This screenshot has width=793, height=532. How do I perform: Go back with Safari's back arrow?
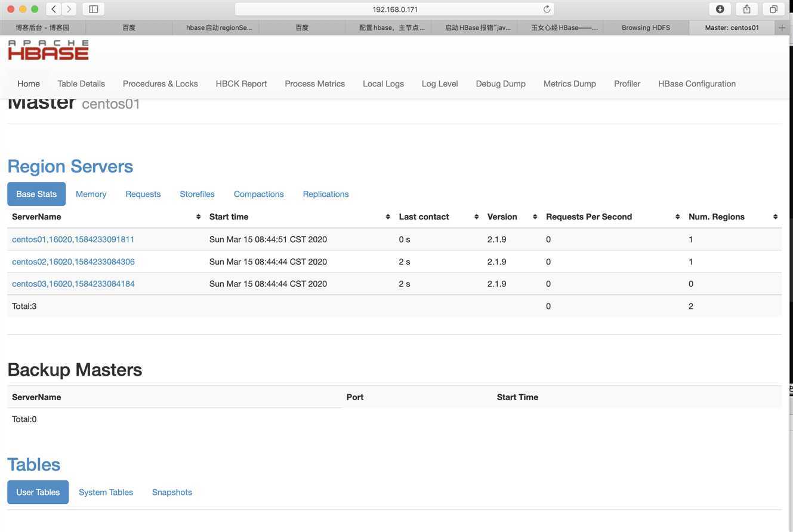(x=54, y=9)
